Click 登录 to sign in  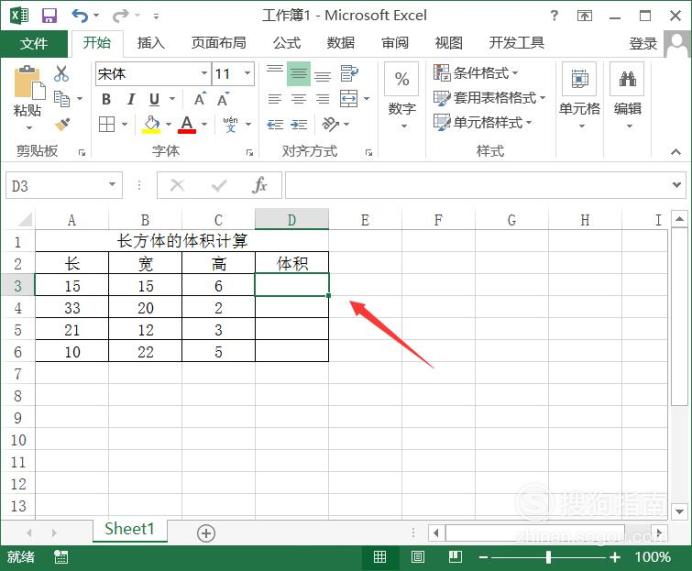point(643,44)
